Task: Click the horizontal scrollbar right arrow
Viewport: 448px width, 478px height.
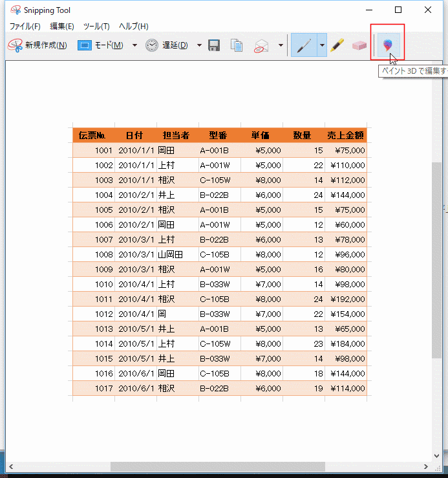Action: point(426,466)
